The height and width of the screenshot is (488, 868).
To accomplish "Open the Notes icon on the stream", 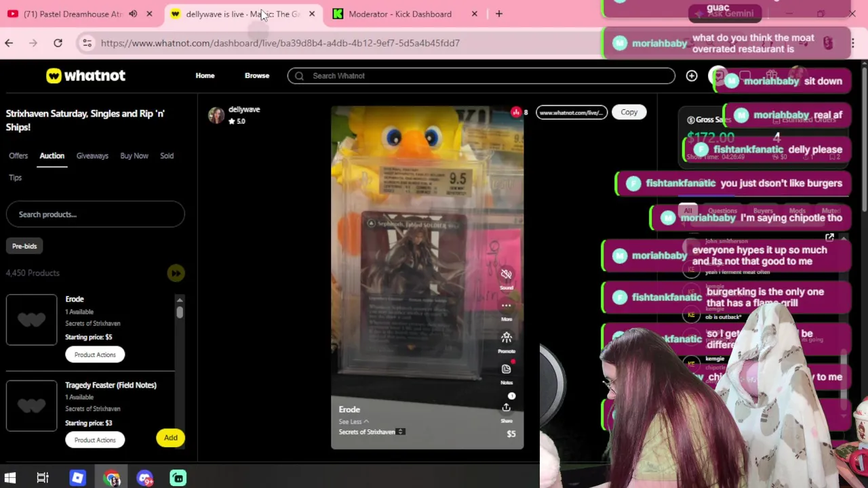I will click(506, 369).
